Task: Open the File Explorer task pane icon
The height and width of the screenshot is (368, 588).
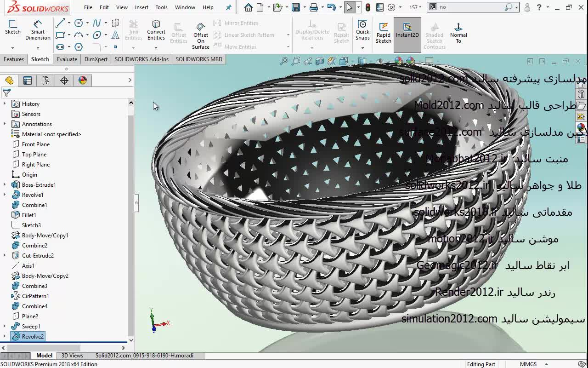Action: coord(581,105)
